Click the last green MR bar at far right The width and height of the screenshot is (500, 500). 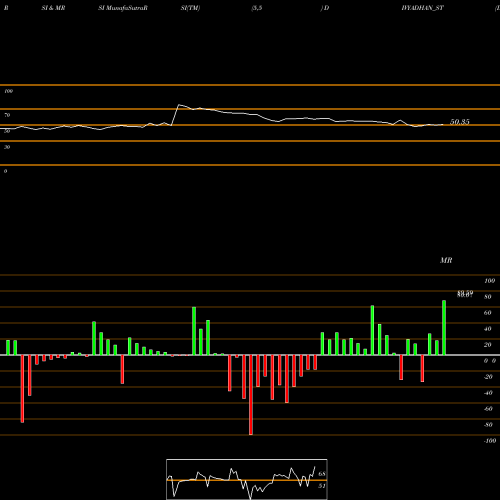(444, 328)
